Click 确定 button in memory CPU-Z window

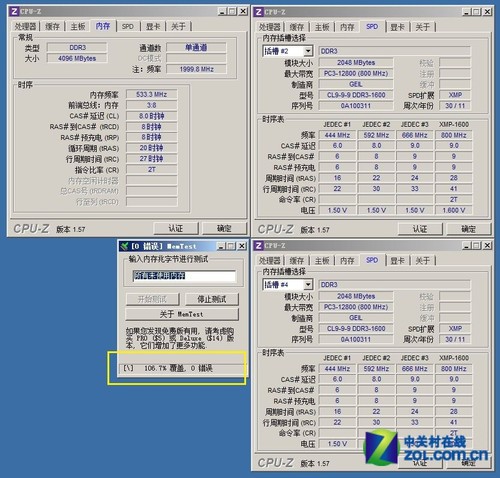(x=224, y=228)
